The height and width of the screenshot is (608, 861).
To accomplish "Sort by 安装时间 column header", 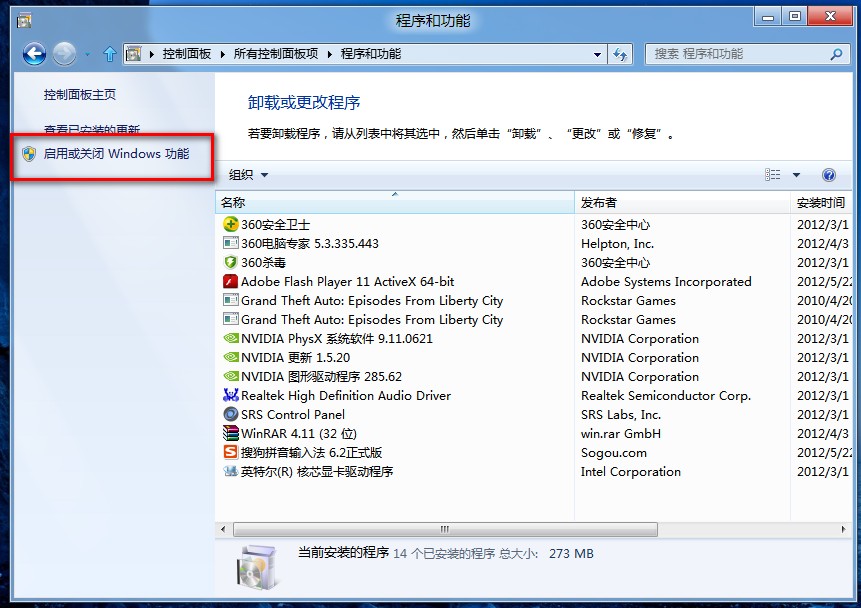I will point(821,203).
